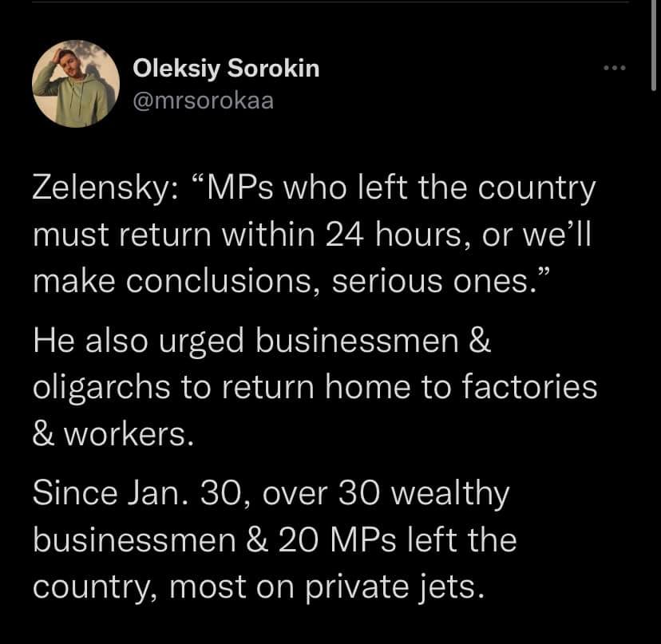The height and width of the screenshot is (644, 661).
Task: Open the three-dot more options menu
Action: point(614,69)
